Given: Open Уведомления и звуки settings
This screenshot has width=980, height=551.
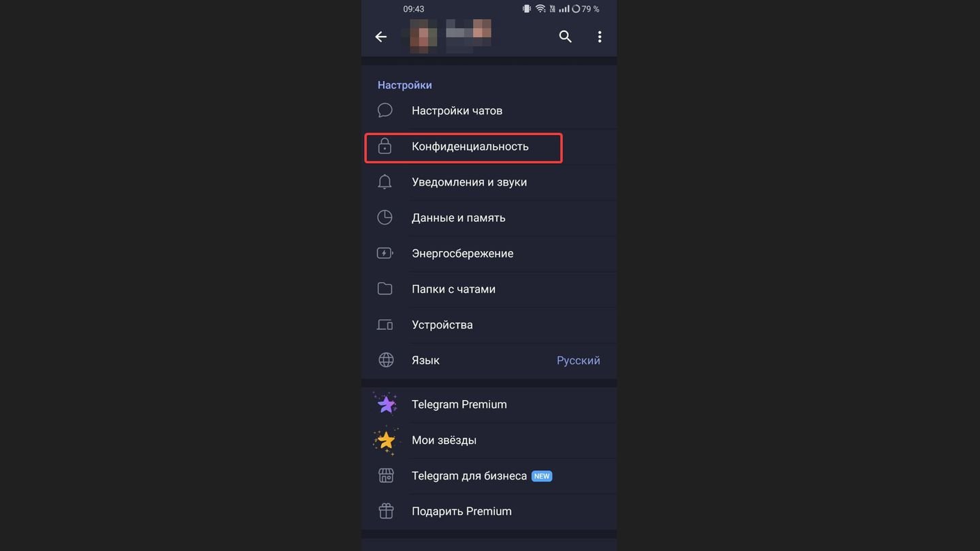Looking at the screenshot, I should (x=470, y=182).
